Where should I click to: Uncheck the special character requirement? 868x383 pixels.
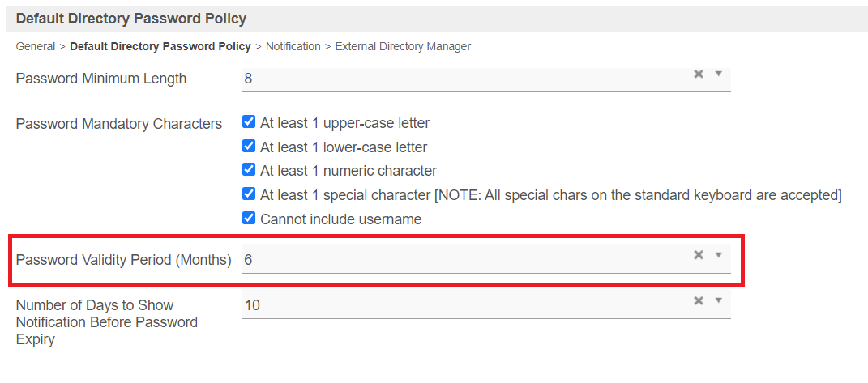[x=249, y=194]
